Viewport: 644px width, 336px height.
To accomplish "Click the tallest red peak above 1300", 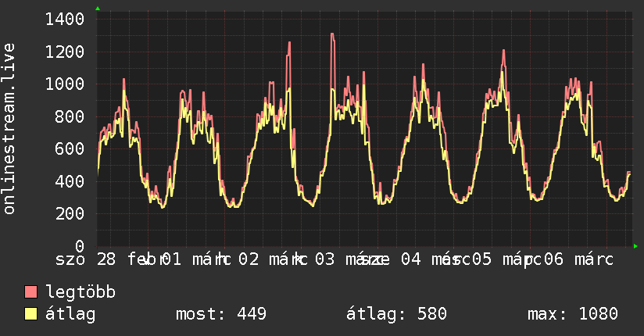I will 332,35.
